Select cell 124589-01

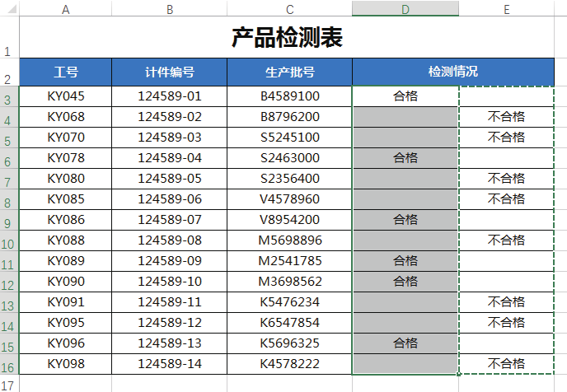pos(169,96)
